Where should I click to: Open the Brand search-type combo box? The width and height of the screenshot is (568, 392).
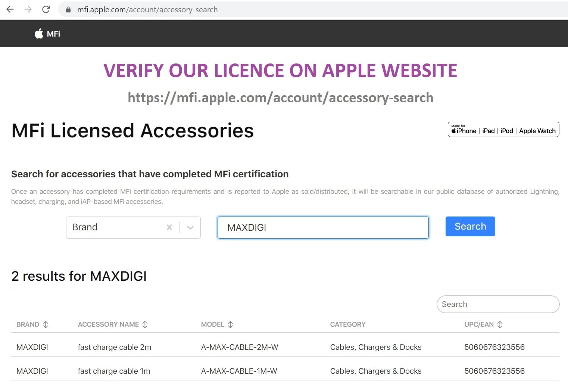[116, 227]
